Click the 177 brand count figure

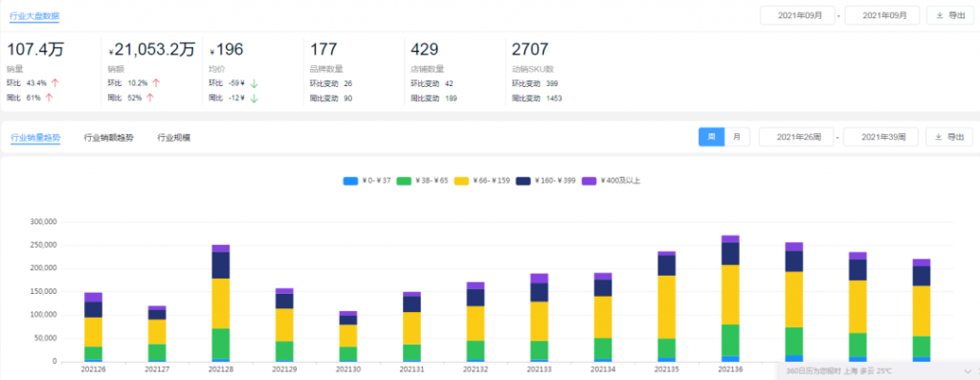(323, 50)
